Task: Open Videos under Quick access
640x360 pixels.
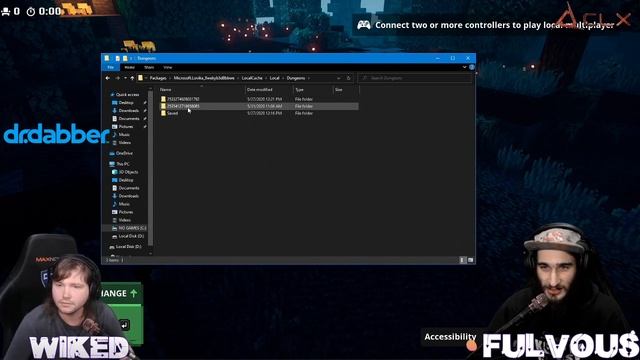Action: tap(124, 142)
